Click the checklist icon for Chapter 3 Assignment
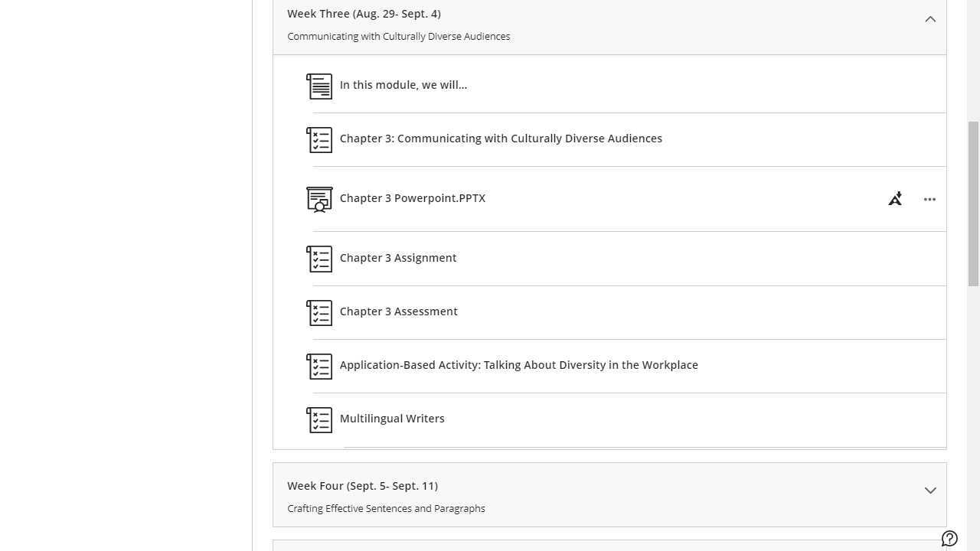980x551 pixels. (x=319, y=259)
